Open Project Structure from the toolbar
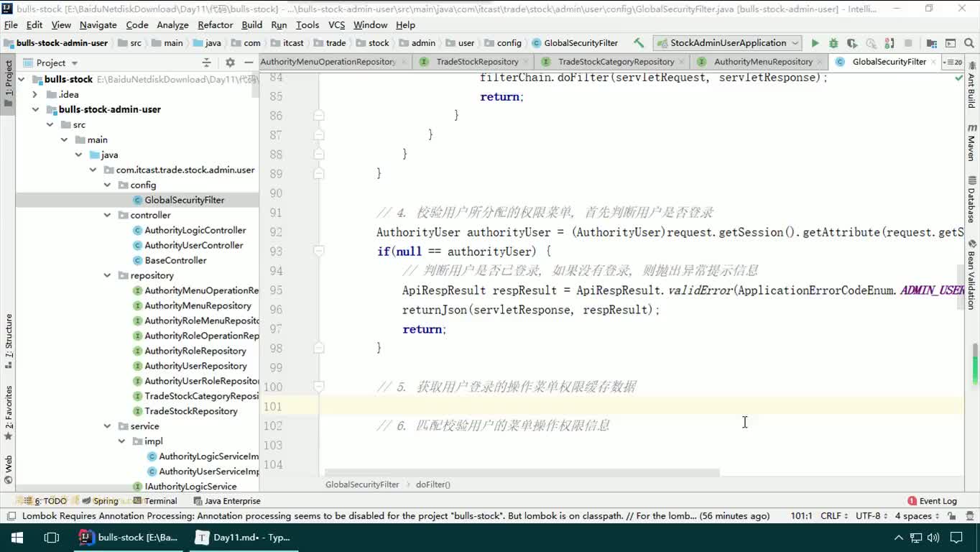Viewport: 980px width, 552px height. pos(932,43)
